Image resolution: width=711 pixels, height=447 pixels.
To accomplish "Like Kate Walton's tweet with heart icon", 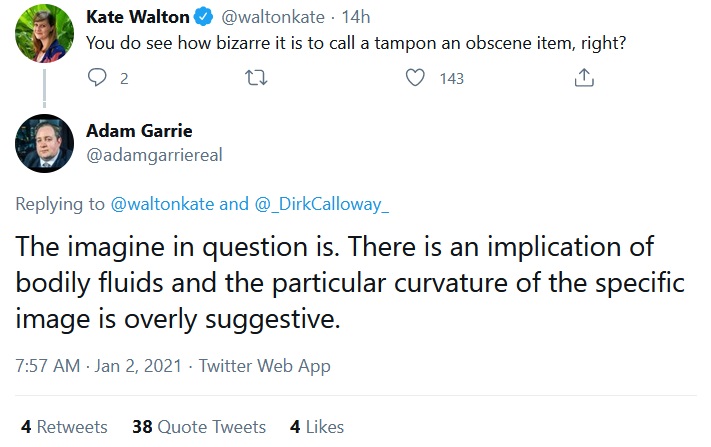I will (x=416, y=77).
